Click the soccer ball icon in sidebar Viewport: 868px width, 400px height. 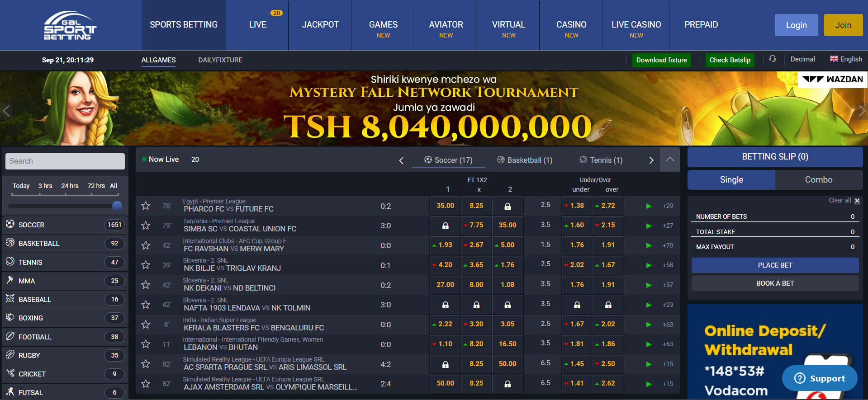click(10, 224)
